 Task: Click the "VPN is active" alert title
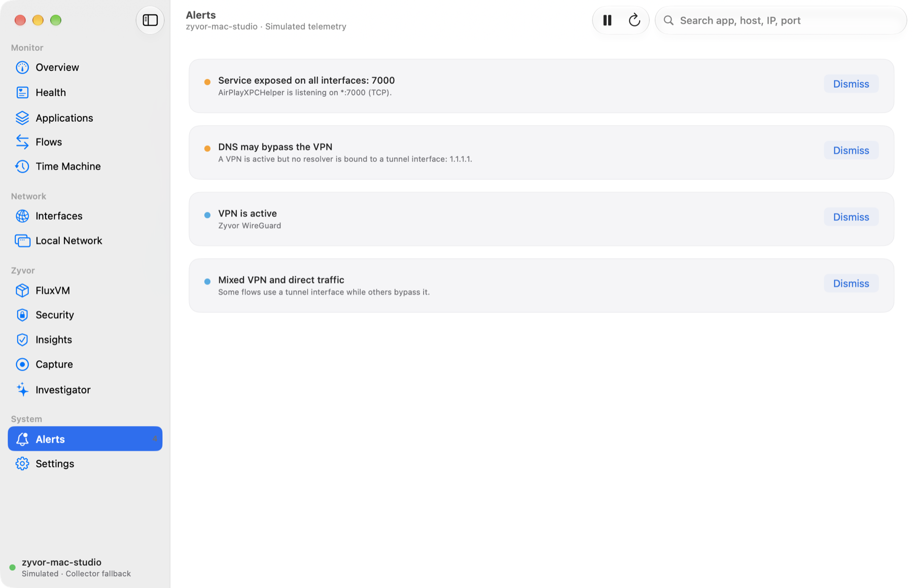248,213
